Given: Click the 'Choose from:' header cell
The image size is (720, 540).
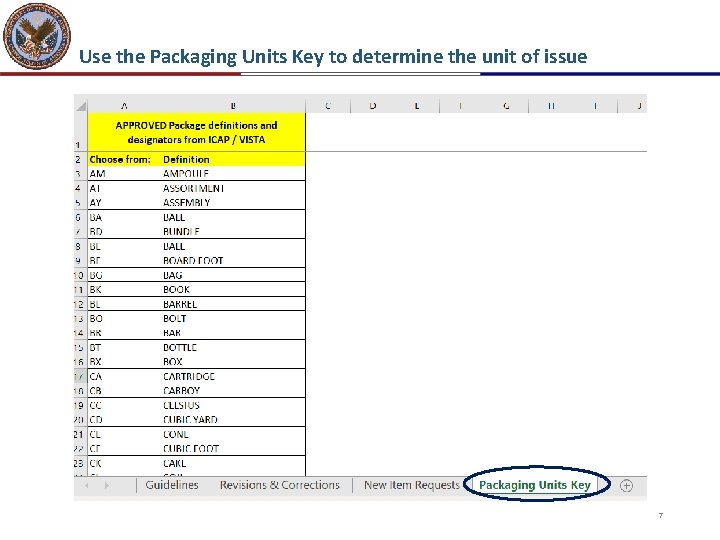Looking at the screenshot, I should coord(124,159).
